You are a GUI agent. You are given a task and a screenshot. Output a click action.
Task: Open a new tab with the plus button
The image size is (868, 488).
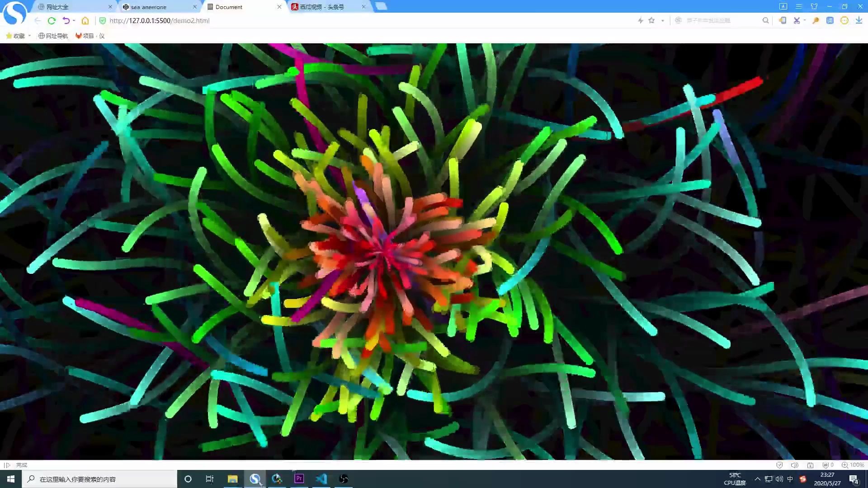click(381, 6)
